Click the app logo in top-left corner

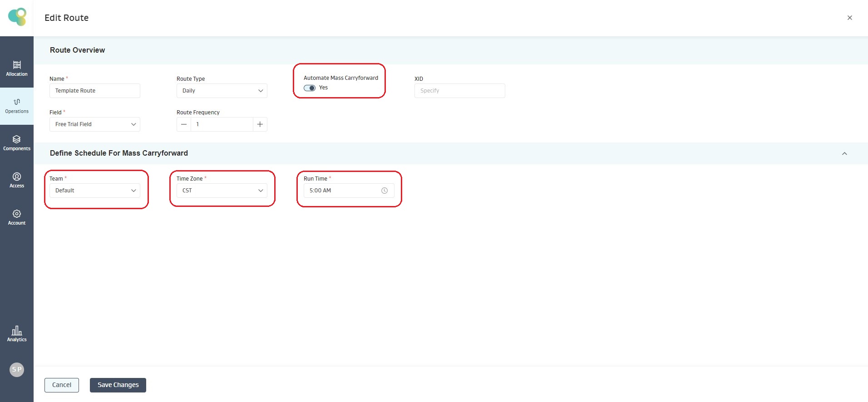pos(17,17)
